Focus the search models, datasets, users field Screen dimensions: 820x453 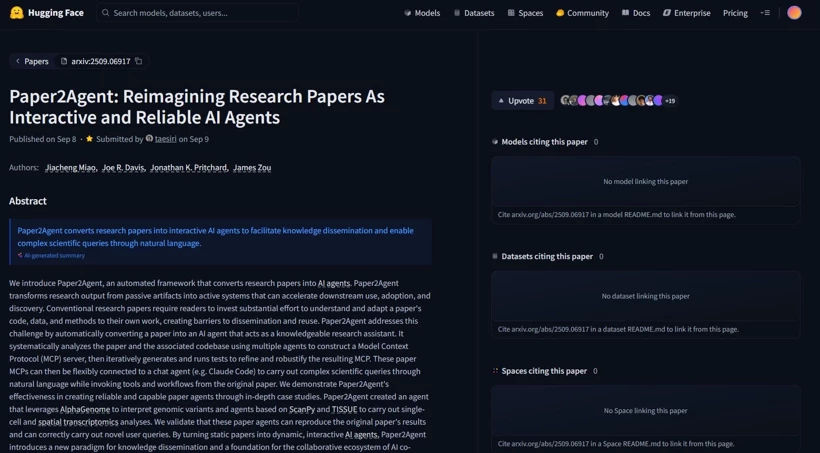coord(200,13)
